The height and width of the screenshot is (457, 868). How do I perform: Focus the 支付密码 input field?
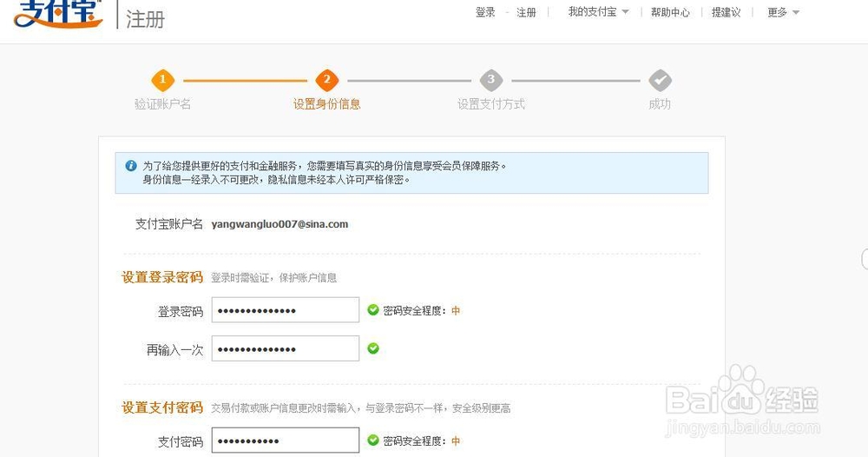pyautogui.click(x=285, y=440)
